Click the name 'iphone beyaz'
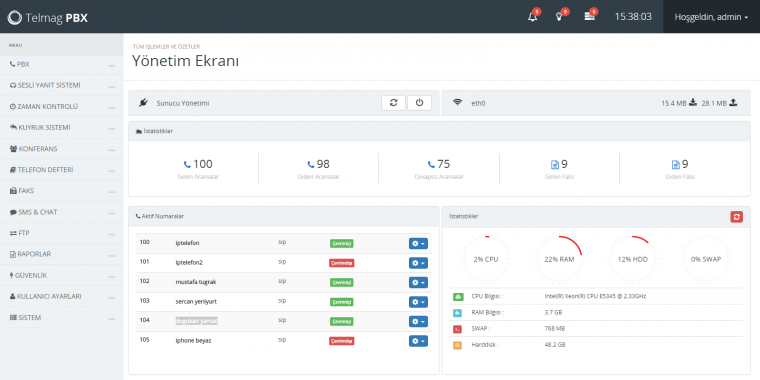Image resolution: width=760 pixels, height=380 pixels. [193, 341]
